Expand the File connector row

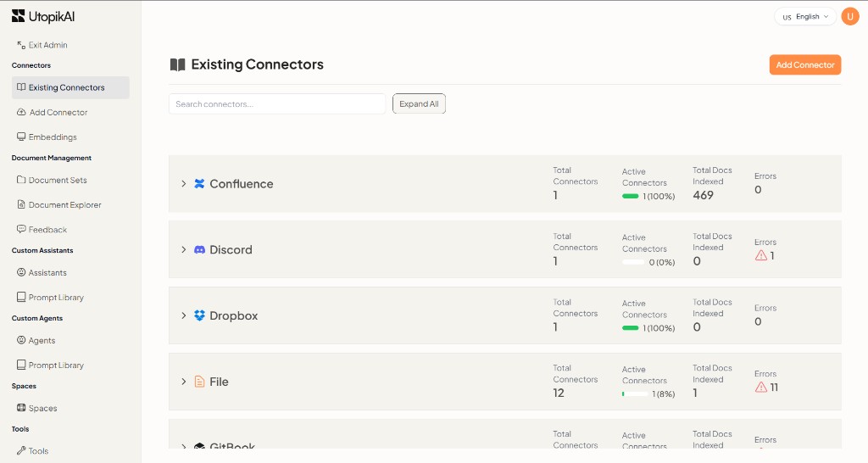[x=184, y=382]
